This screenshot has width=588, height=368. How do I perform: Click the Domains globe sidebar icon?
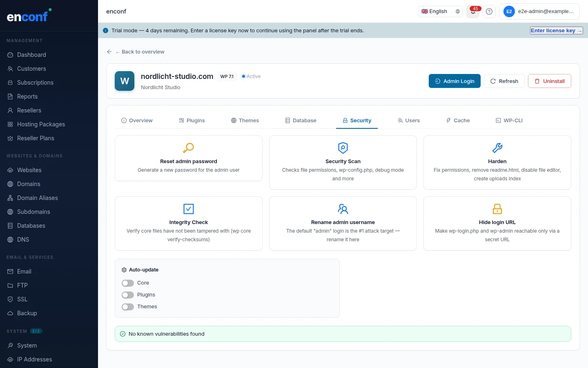tap(10, 184)
